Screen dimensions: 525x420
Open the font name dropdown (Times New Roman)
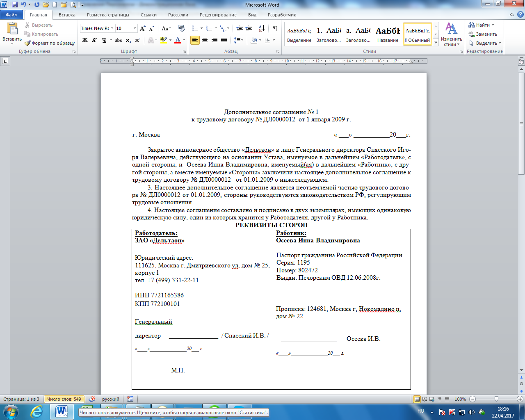click(112, 28)
